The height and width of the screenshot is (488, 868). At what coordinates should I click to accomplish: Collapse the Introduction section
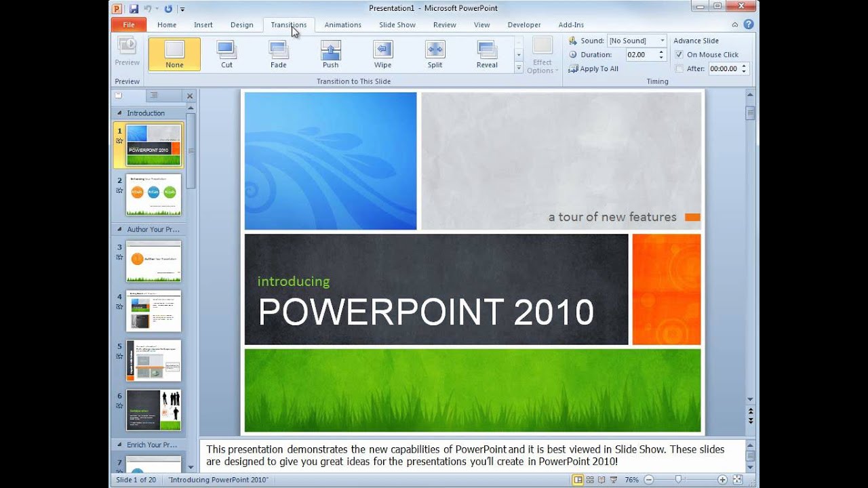120,113
